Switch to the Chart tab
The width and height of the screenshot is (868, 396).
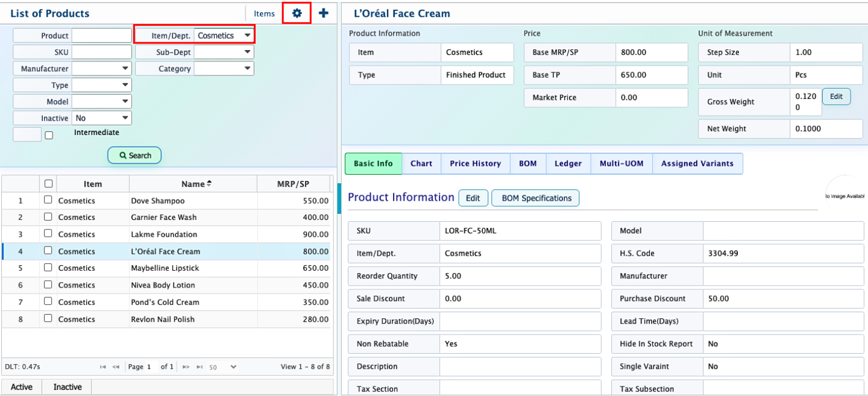(x=421, y=163)
